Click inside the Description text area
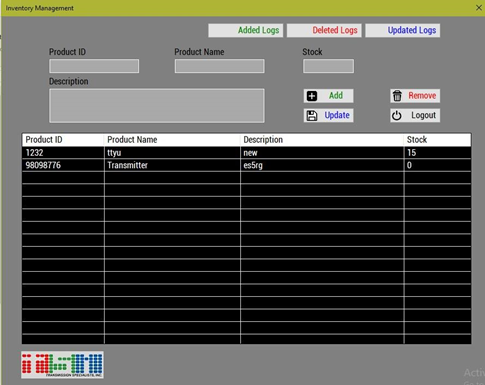The width and height of the screenshot is (485, 385). point(157,106)
